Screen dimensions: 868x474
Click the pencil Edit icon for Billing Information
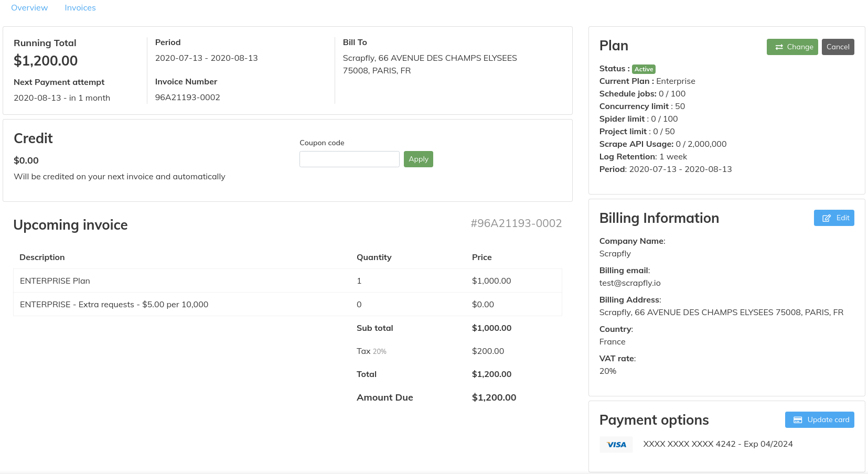[x=827, y=218]
